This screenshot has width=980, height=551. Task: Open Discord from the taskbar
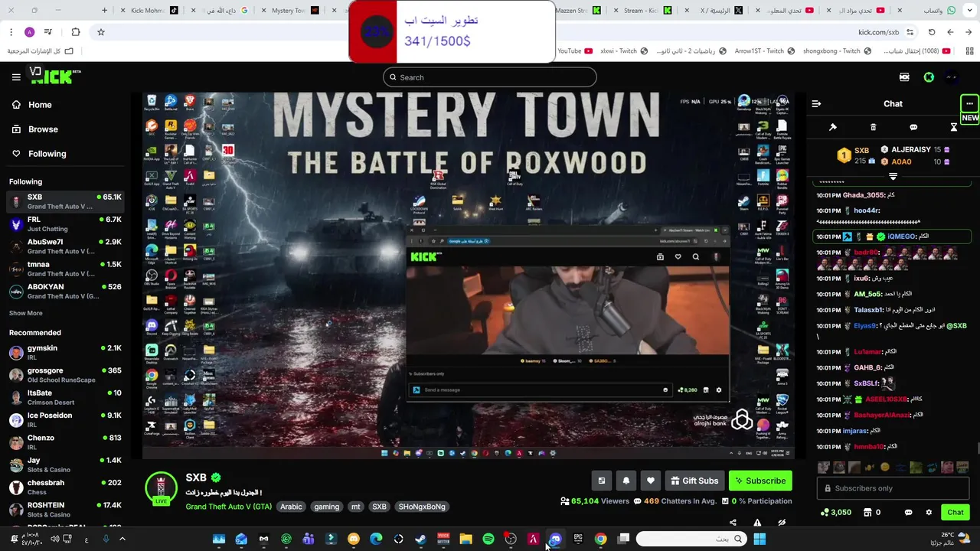(x=555, y=540)
